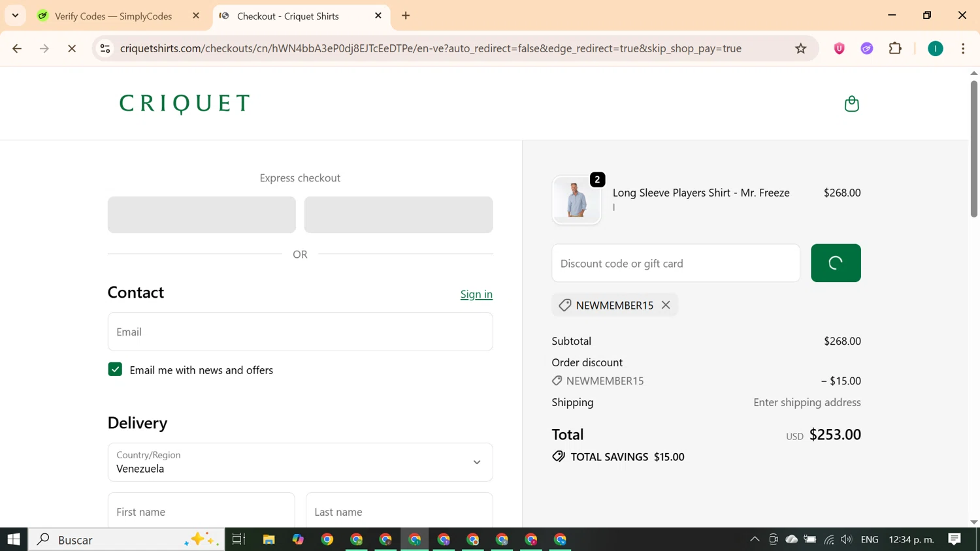Image resolution: width=980 pixels, height=551 pixels.
Task: Switch ENG input language indicator
Action: [x=870, y=539]
